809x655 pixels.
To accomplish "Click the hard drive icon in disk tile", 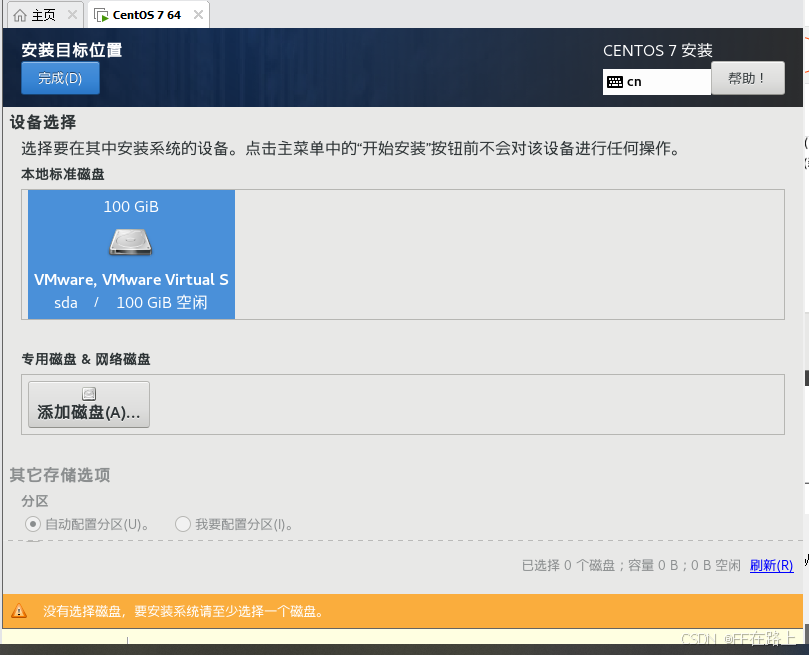I will [131, 242].
